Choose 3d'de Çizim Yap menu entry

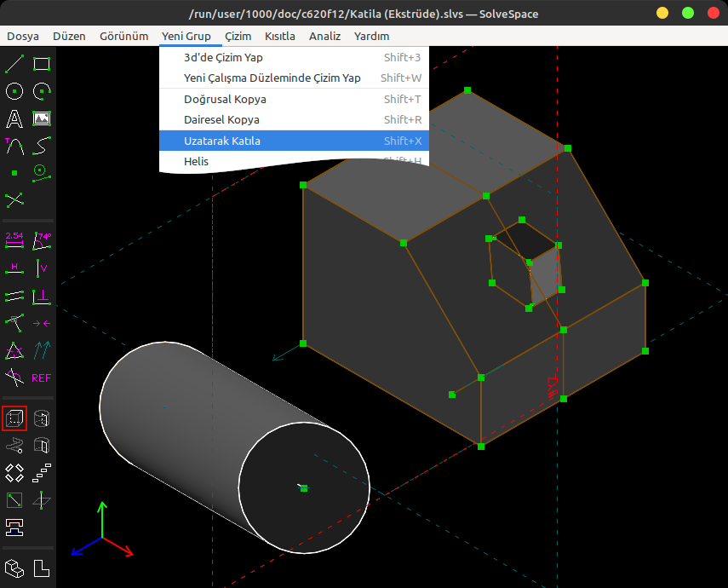pyautogui.click(x=294, y=58)
